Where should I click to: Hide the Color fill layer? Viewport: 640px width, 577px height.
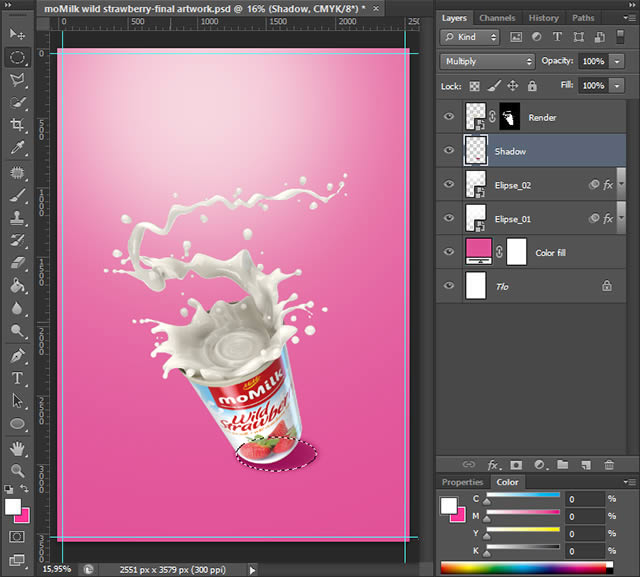(x=449, y=252)
